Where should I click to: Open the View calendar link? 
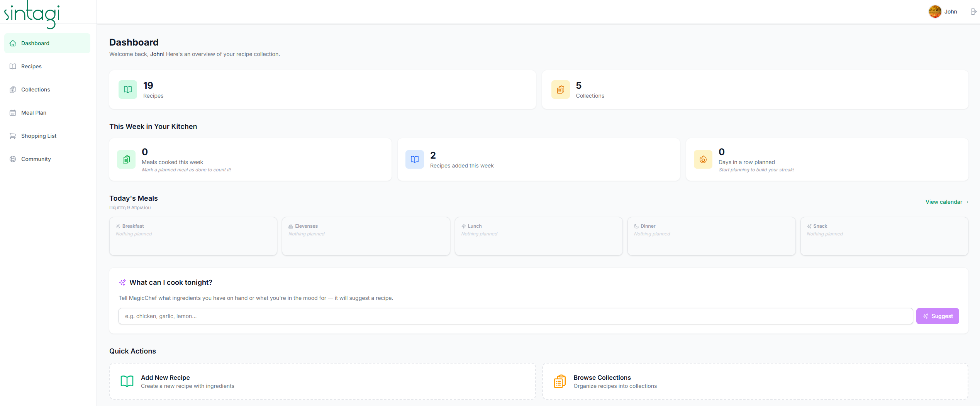pyautogui.click(x=947, y=202)
